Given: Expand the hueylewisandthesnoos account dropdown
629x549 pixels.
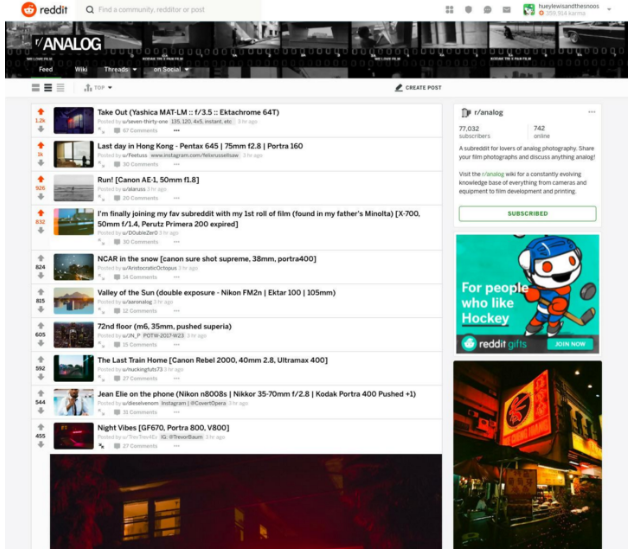Looking at the screenshot, I should (609, 9).
